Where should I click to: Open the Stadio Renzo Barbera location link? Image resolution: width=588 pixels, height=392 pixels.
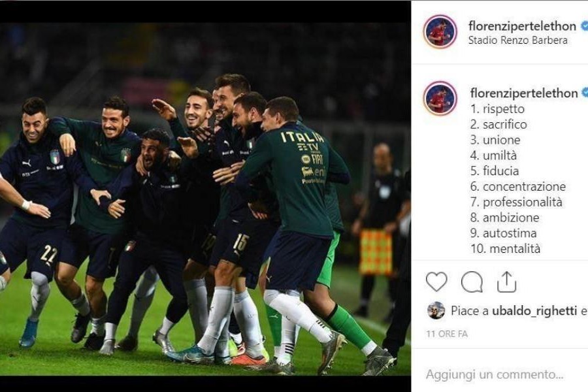point(518,40)
